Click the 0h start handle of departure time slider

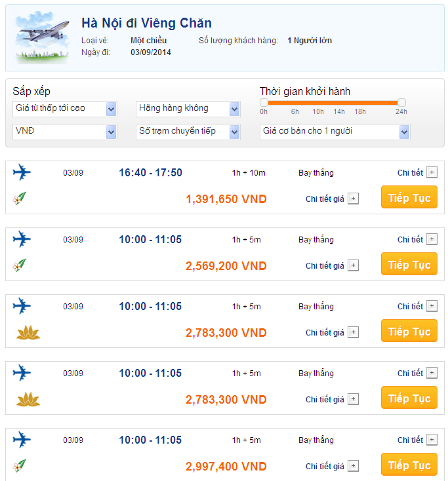pyautogui.click(x=264, y=102)
